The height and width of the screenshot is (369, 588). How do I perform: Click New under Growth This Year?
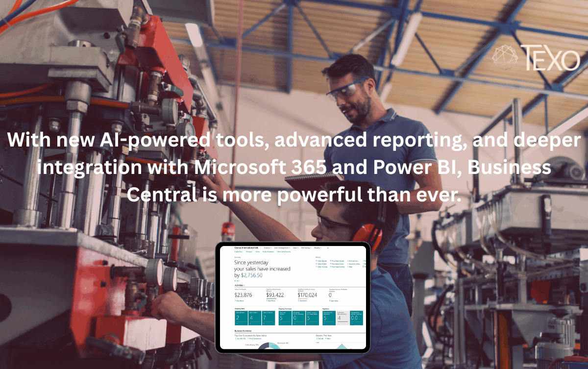[x=328, y=339]
